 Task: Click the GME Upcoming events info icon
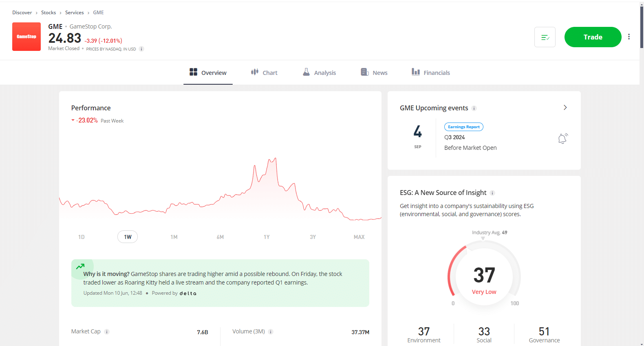pyautogui.click(x=474, y=108)
